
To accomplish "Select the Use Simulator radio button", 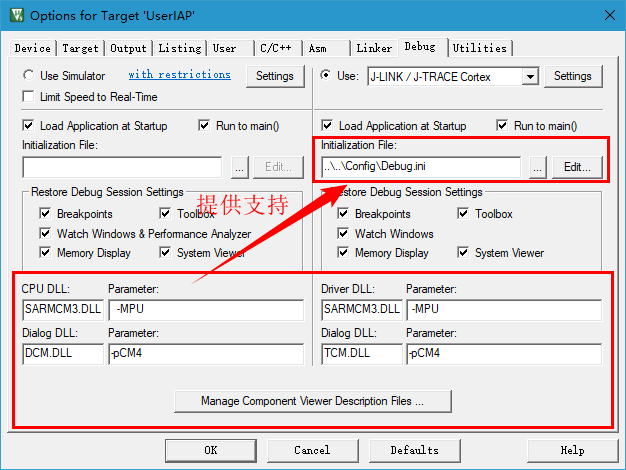I will [x=28, y=75].
